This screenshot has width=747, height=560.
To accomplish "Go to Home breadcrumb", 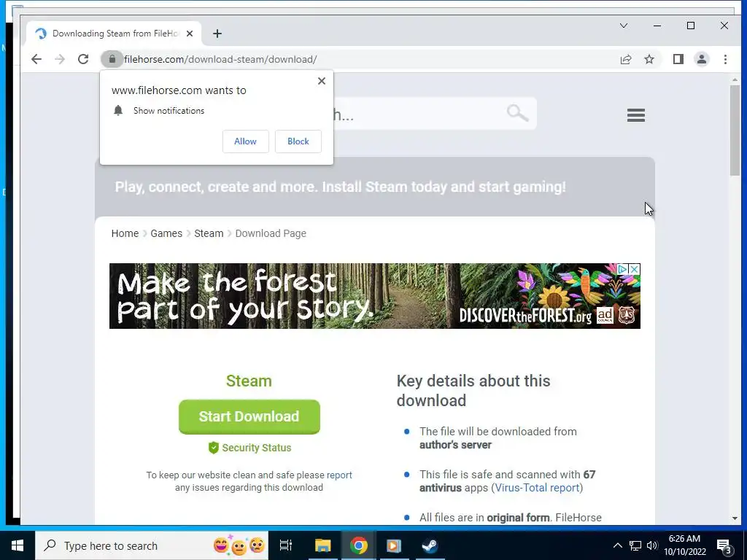I will 125,233.
